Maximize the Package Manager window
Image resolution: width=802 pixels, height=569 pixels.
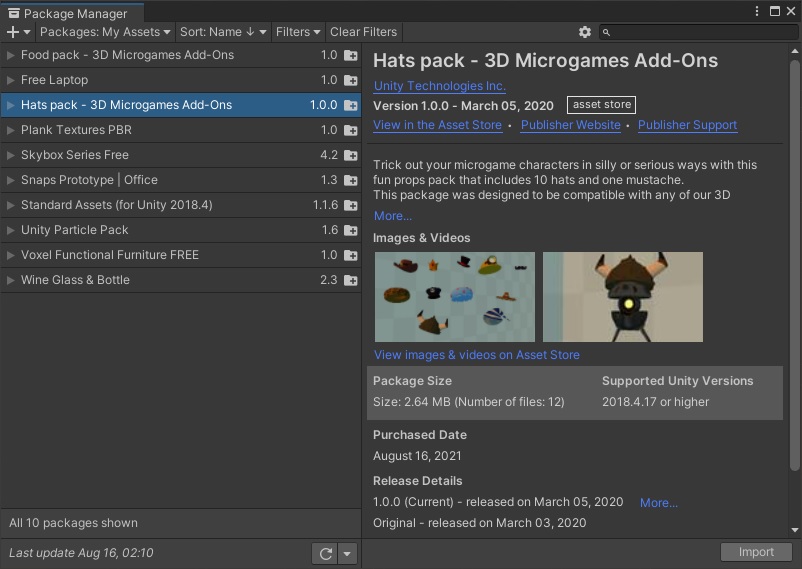pos(775,11)
